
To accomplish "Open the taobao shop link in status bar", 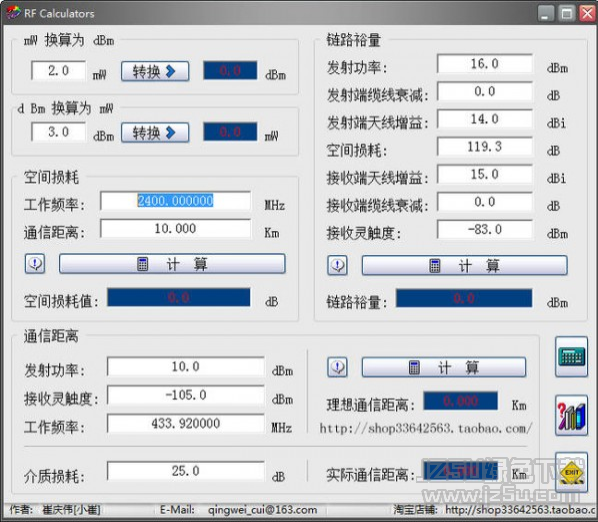I will point(521,510).
